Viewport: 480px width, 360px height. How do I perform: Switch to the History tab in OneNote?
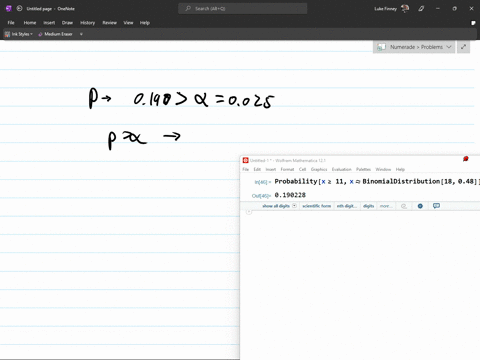coord(87,23)
